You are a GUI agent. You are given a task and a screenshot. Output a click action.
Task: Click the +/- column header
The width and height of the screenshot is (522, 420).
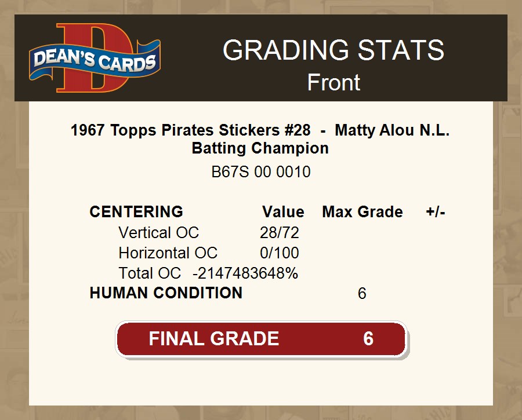point(436,212)
